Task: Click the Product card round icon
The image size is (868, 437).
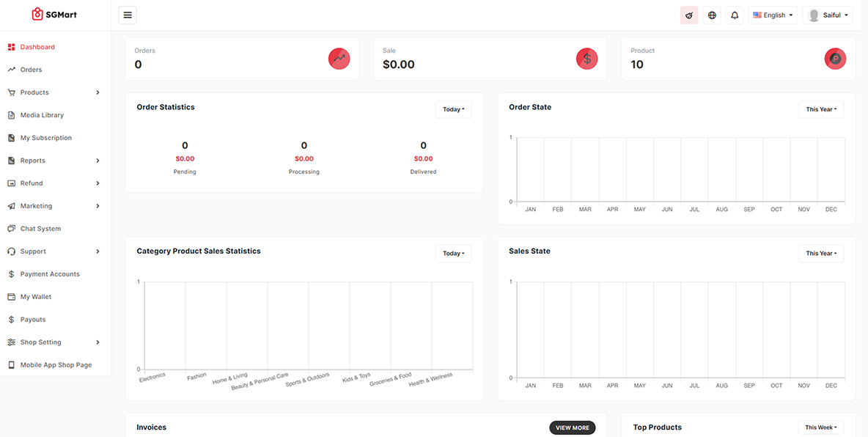Action: point(835,59)
